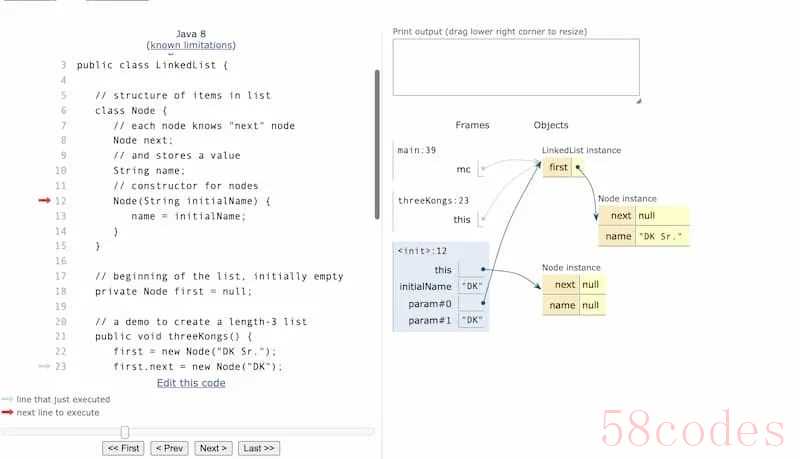Click line 'first = new Node("DK Sr.");'
The image size is (800, 459).
[x=195, y=351]
